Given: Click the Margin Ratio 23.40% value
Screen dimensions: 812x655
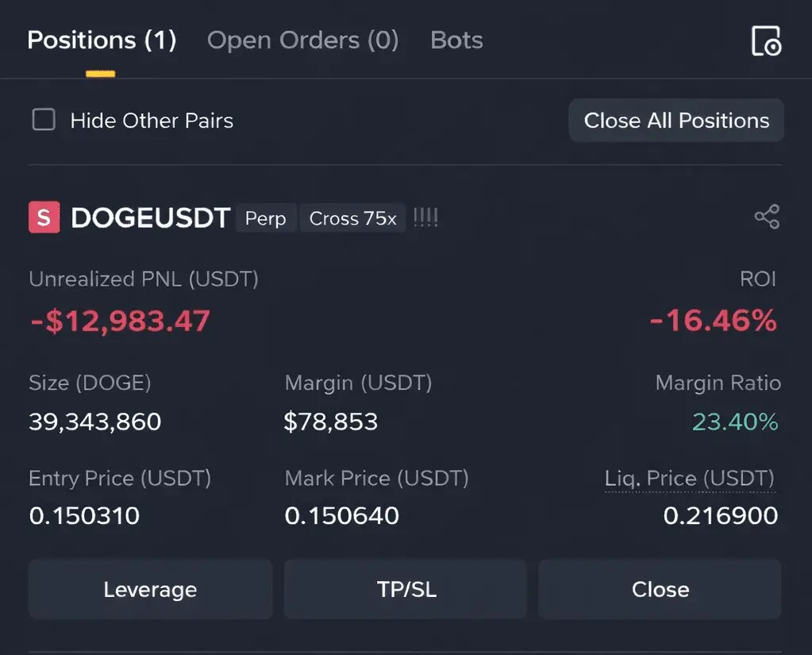Looking at the screenshot, I should (x=735, y=422).
